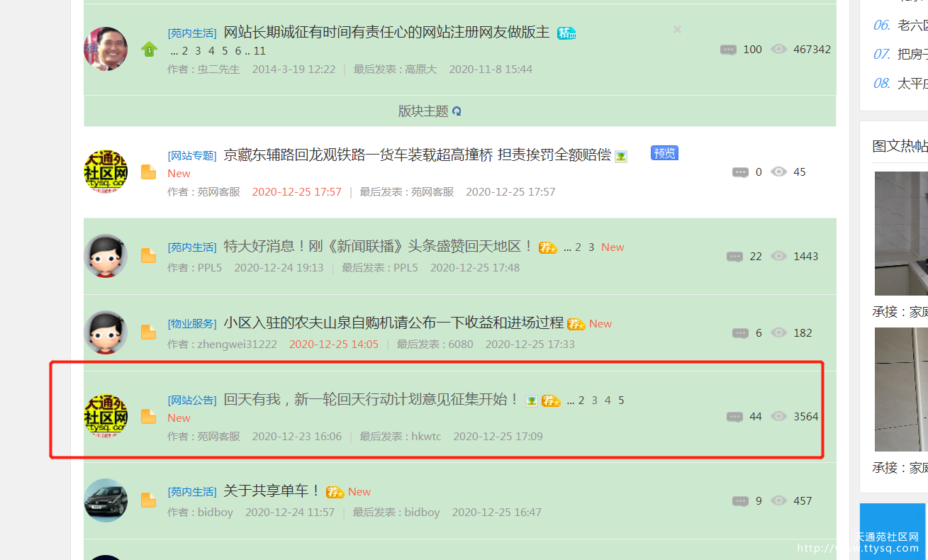928x560 pixels.
Task: Jump to page 5 of 回天有我 thread
Action: tap(621, 401)
